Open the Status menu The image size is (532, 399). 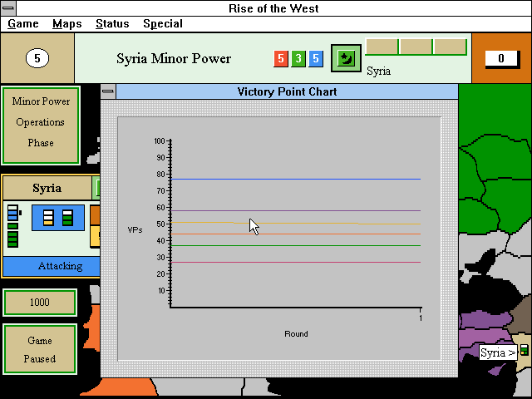112,24
